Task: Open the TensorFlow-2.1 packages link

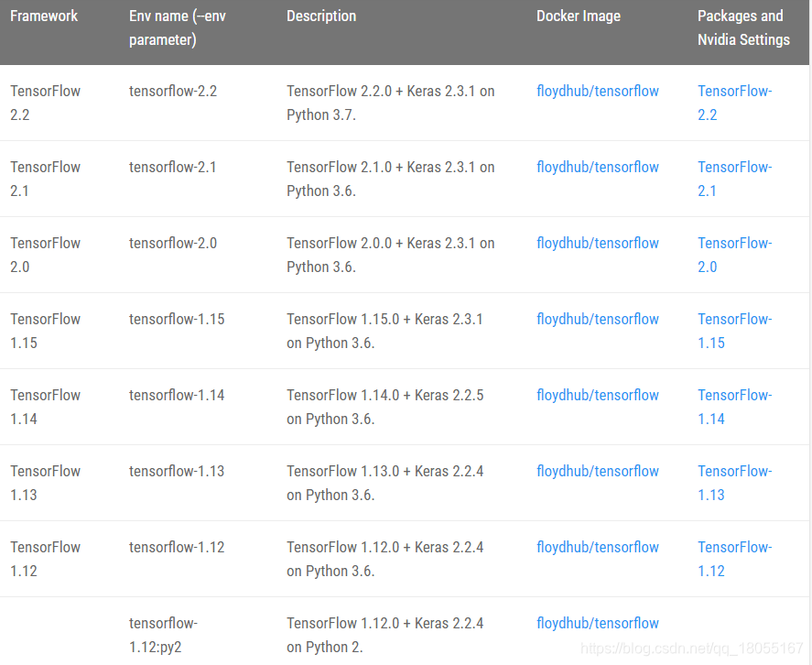Action: tap(735, 179)
